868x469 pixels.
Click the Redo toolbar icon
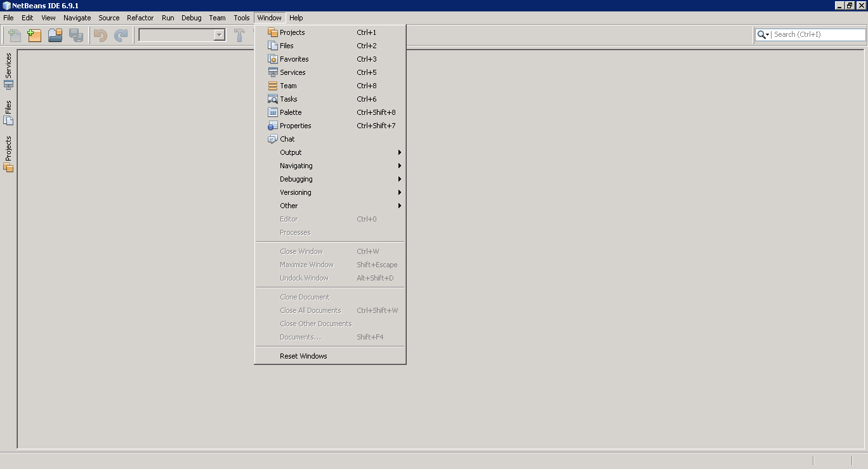click(121, 35)
